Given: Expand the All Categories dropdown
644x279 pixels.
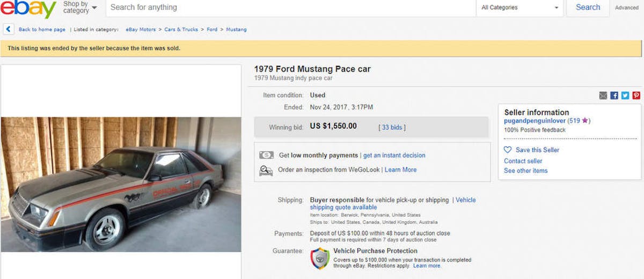Looking at the screenshot, I should pos(519,8).
